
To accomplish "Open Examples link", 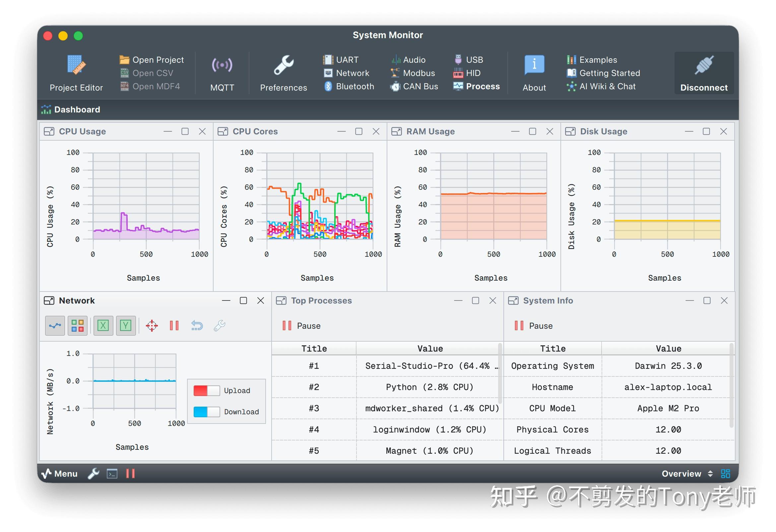I will [x=592, y=60].
